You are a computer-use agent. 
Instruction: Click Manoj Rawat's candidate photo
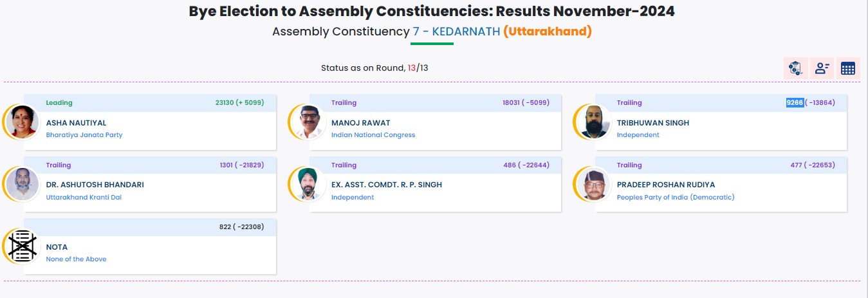coord(308,122)
